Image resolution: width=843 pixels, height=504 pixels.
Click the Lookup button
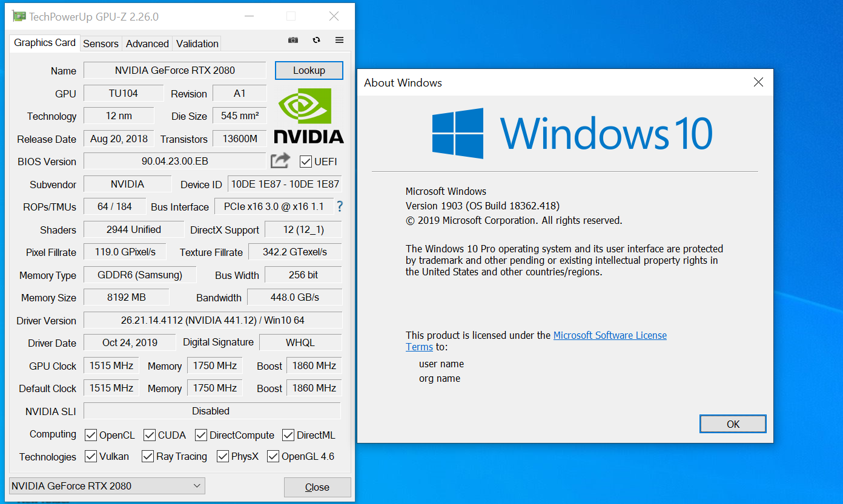tap(309, 70)
